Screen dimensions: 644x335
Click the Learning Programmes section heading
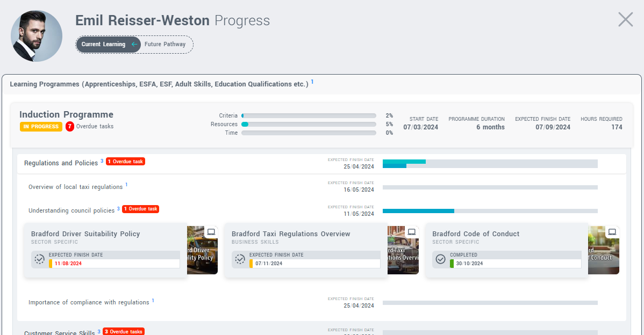coord(159,84)
